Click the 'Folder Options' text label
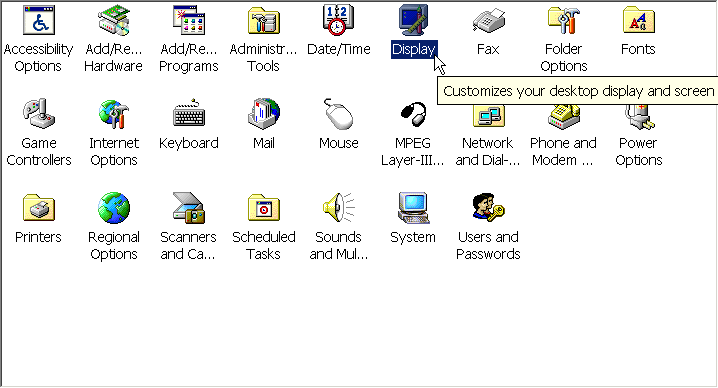The height and width of the screenshot is (388, 718). 564,58
